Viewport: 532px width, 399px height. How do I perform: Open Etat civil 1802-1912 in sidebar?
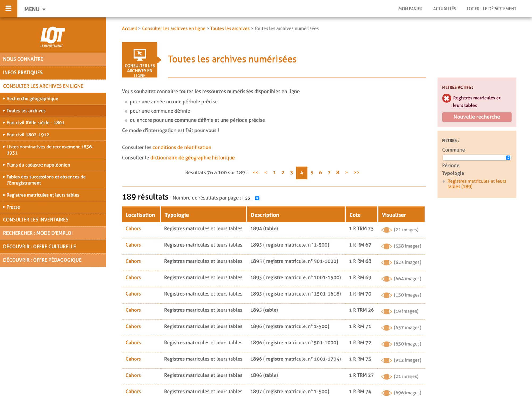[28, 135]
